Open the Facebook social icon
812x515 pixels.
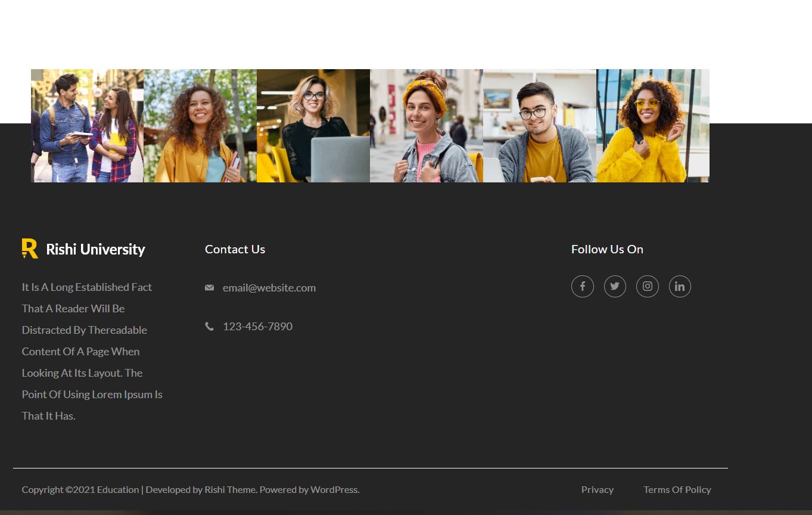(582, 287)
